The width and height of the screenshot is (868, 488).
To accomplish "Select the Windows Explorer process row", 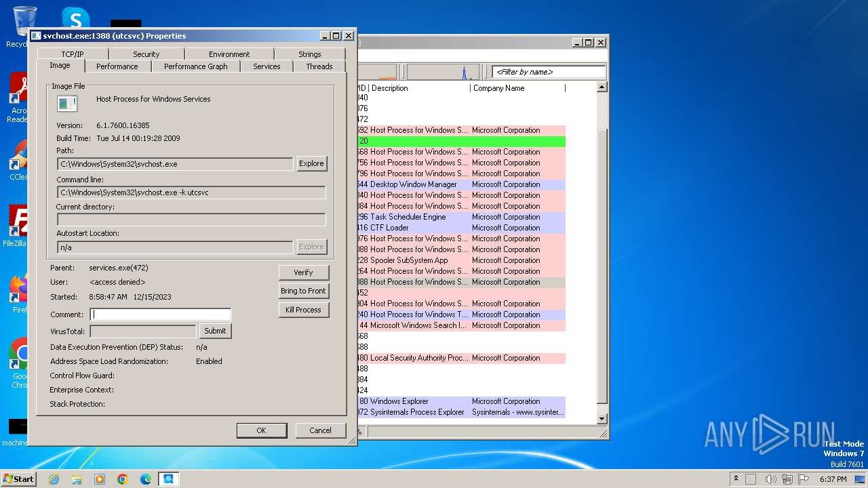I will (x=461, y=401).
